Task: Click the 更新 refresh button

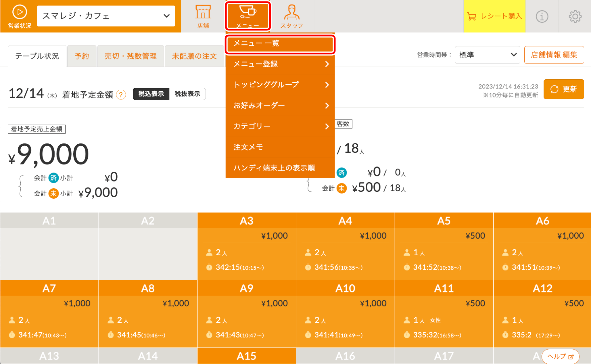Action: [563, 89]
